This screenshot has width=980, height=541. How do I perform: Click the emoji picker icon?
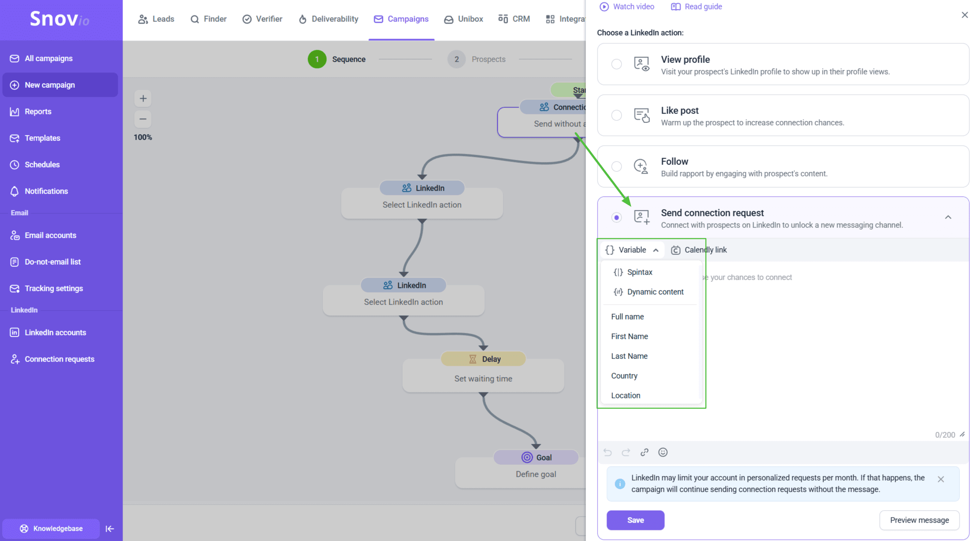pyautogui.click(x=663, y=452)
